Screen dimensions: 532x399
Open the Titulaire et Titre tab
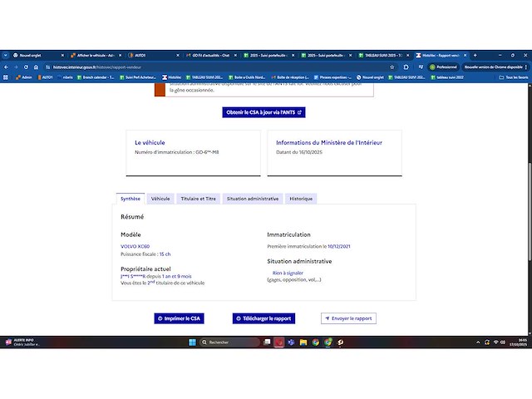click(x=199, y=199)
